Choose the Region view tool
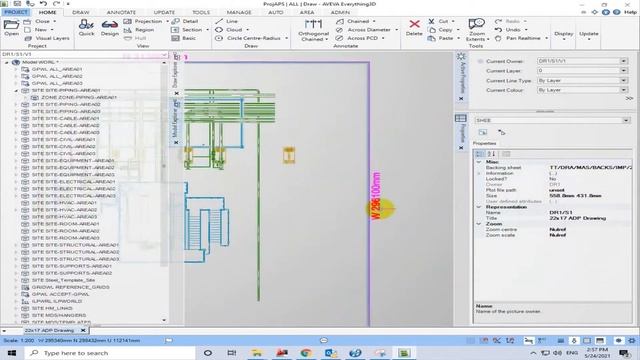The width and height of the screenshot is (640, 360). pos(139,30)
